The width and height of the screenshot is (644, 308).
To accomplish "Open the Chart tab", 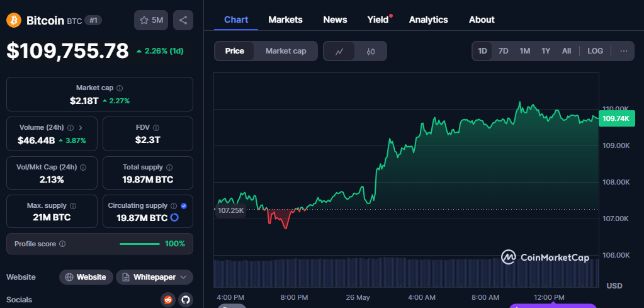I will point(236,20).
